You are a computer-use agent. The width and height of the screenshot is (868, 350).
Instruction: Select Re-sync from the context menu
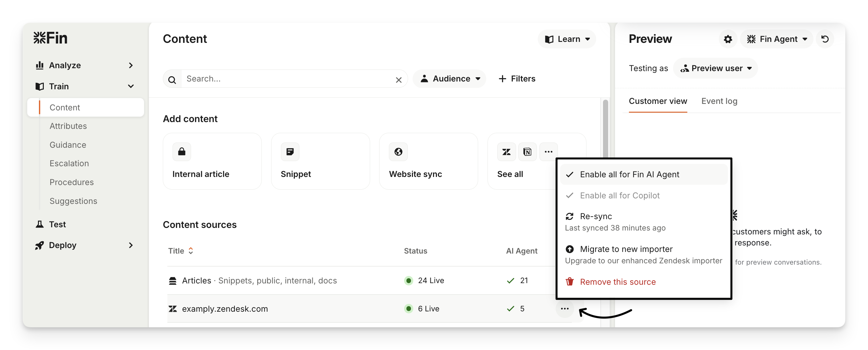pyautogui.click(x=596, y=216)
